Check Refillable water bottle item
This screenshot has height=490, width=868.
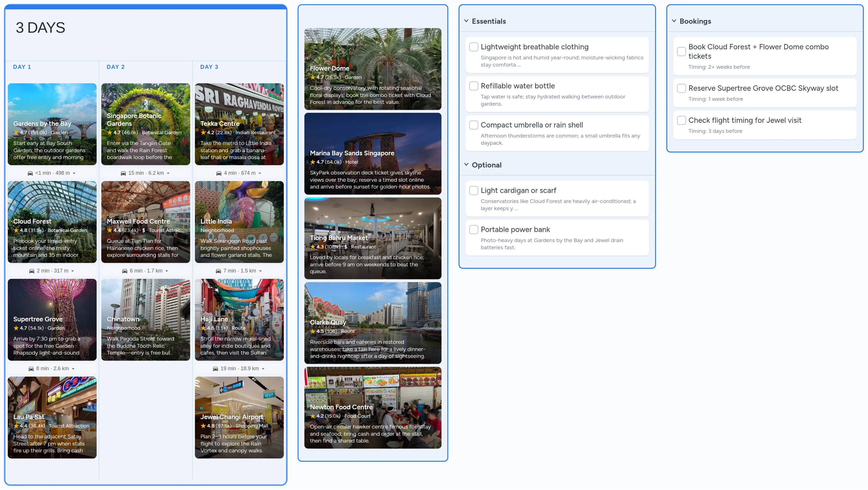pyautogui.click(x=473, y=86)
